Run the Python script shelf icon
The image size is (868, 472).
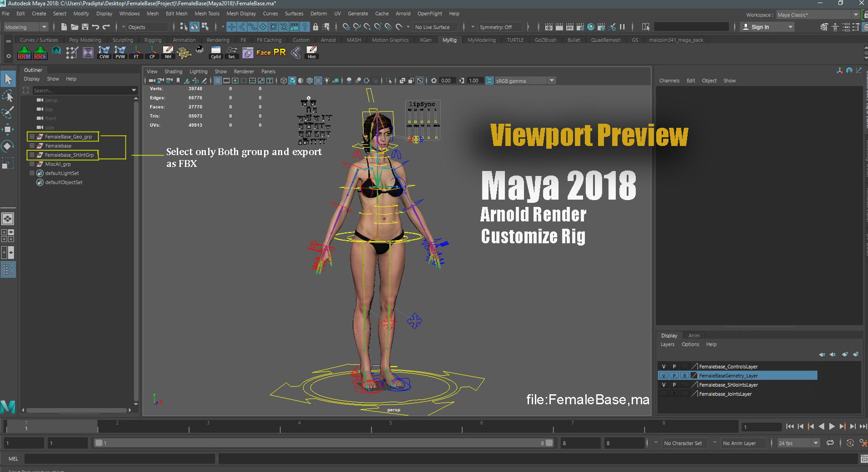(200, 50)
